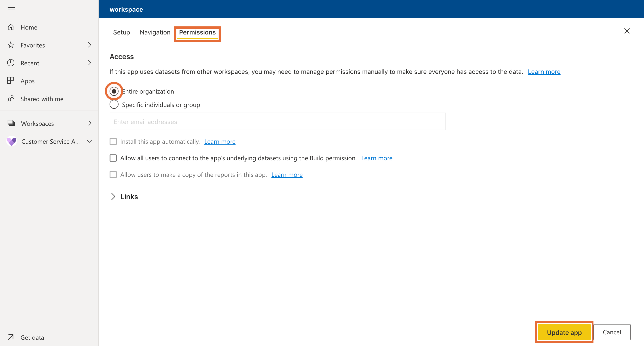Select Specific individuals or group option

click(114, 104)
